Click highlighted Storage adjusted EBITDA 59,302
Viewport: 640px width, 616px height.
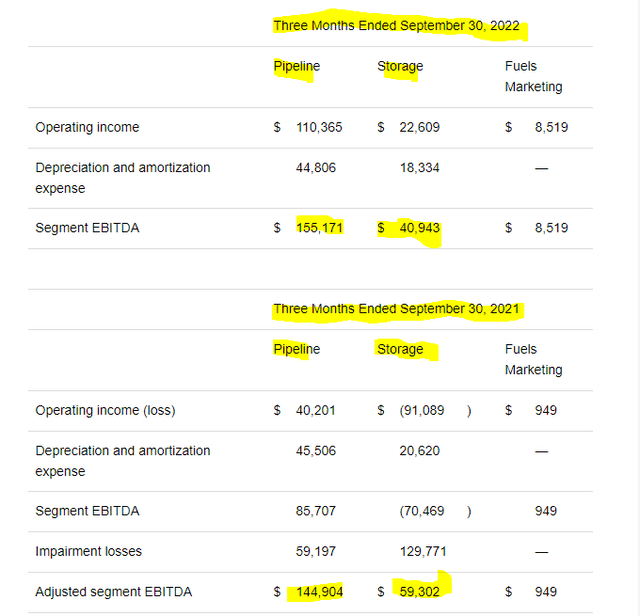(x=418, y=592)
